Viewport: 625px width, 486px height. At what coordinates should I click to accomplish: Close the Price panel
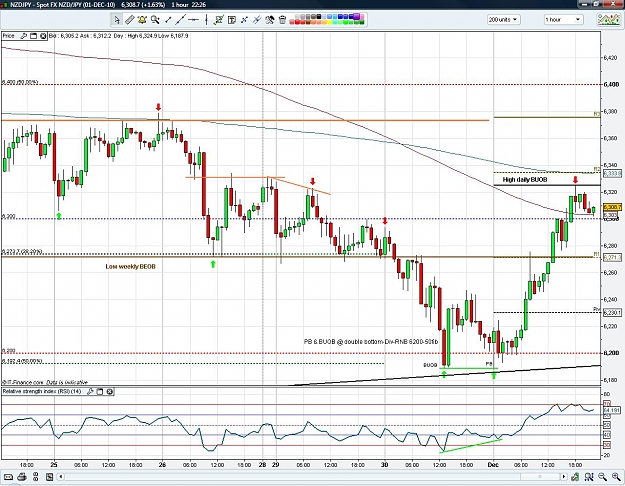43,36
